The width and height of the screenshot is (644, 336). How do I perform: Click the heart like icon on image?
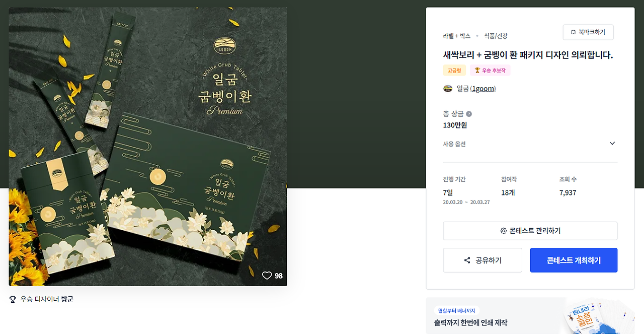(267, 276)
